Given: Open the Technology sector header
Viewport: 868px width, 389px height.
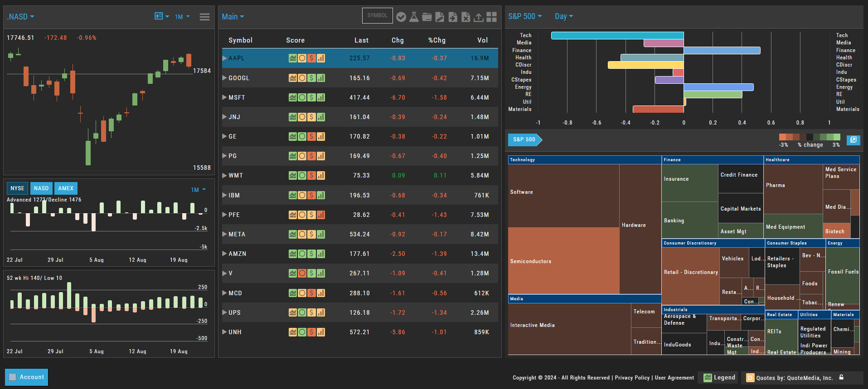Looking at the screenshot, I should coord(585,160).
